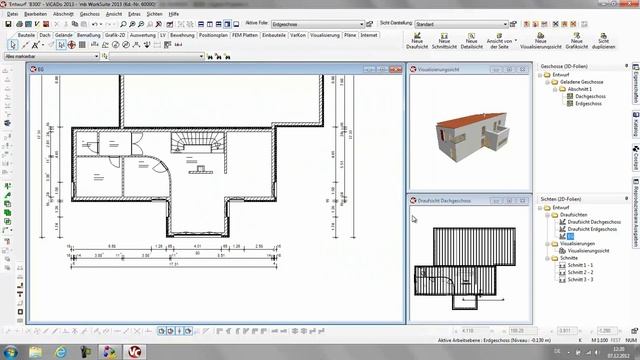This screenshot has width=640, height=360.
Task: Click the black X scissors icon top right
Action: point(556,24)
